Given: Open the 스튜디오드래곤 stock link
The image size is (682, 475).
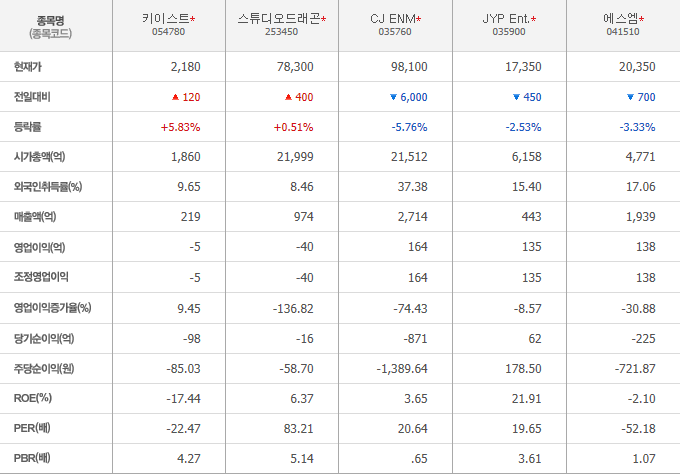Looking at the screenshot, I should [x=279, y=19].
